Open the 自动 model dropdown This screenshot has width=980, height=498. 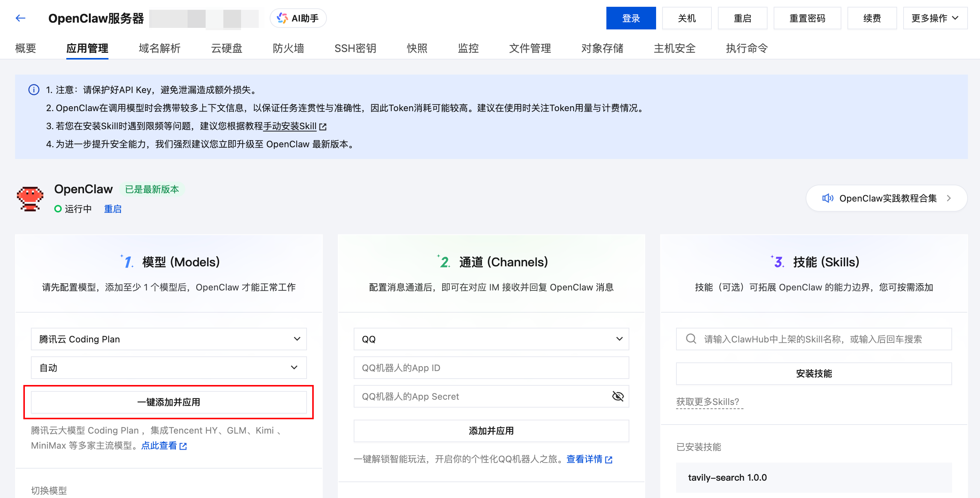coord(168,368)
